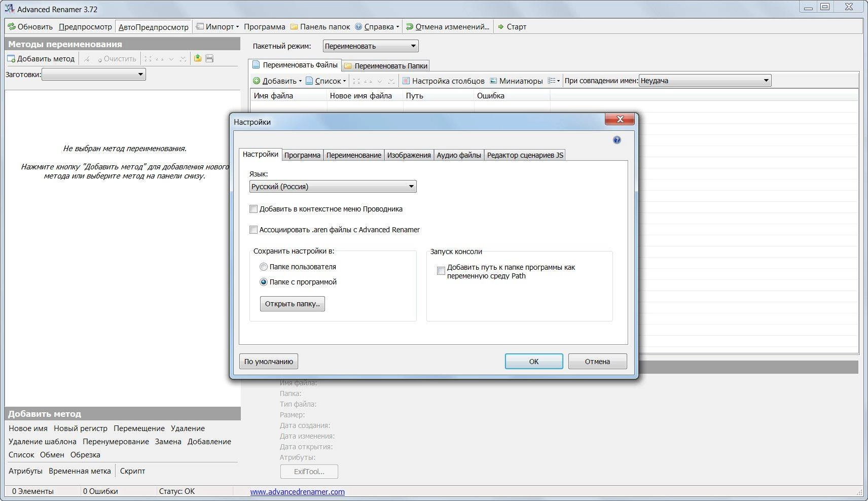Click the ExifTool... button
The width and height of the screenshot is (868, 501).
[x=309, y=472]
